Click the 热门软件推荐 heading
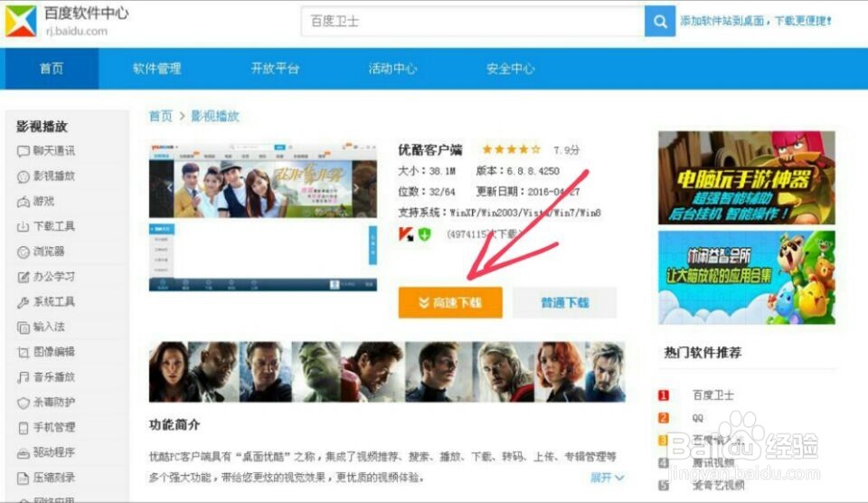Viewport: 868px width, 503px height. [703, 353]
